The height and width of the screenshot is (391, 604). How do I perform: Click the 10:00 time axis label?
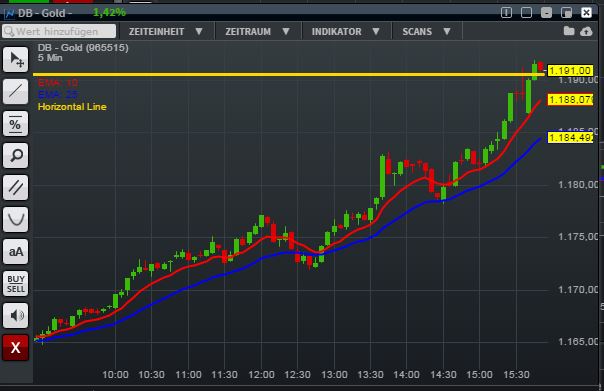(115, 374)
